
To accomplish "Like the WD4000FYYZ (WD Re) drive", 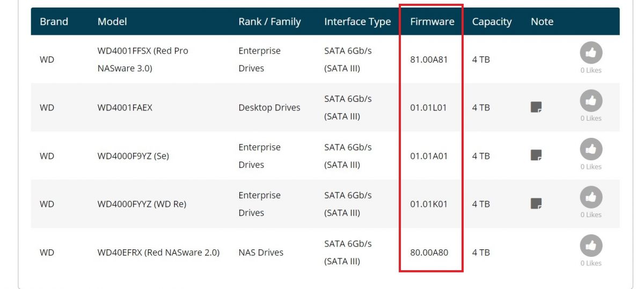I will pos(591,197).
